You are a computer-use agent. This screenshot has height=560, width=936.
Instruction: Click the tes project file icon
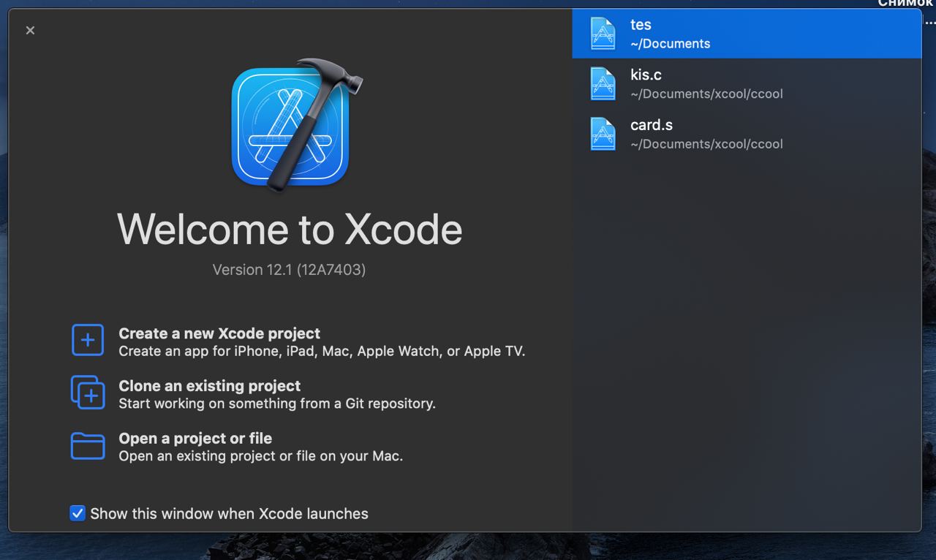click(x=603, y=34)
